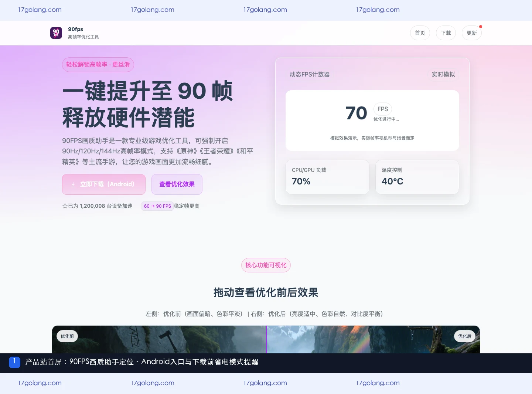The image size is (532, 394).
Task: Click the CPU/GPU 负载 card
Action: 327,177
